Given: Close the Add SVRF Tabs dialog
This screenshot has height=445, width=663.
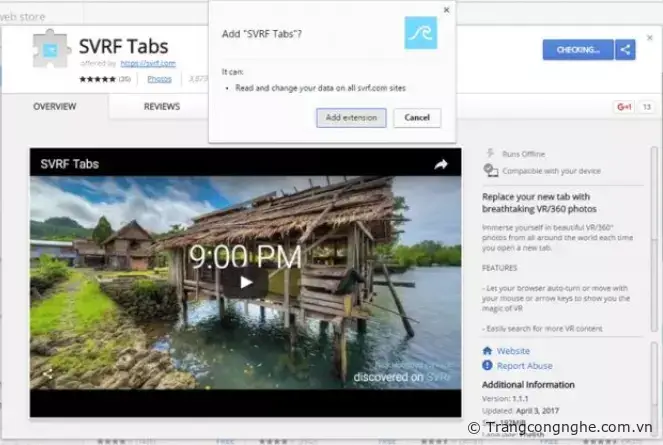Looking at the screenshot, I should 446,10.
